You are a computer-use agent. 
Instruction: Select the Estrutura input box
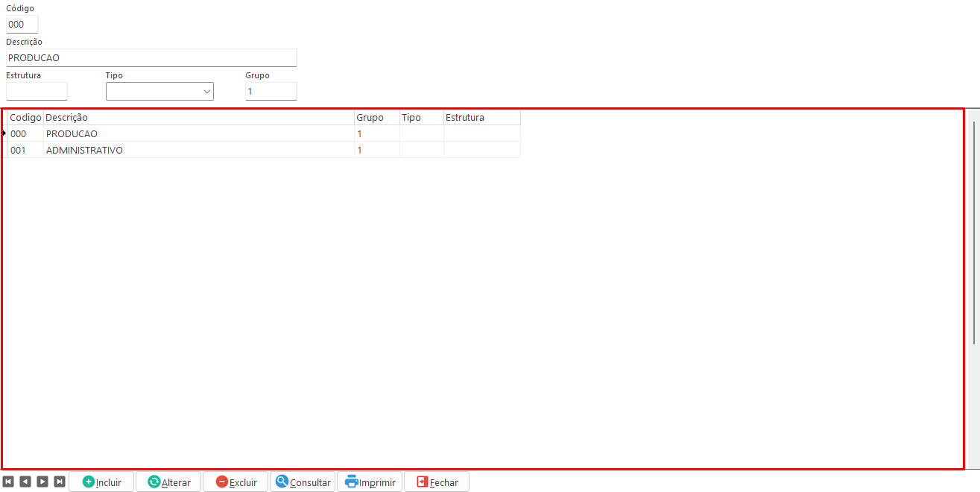tap(37, 92)
